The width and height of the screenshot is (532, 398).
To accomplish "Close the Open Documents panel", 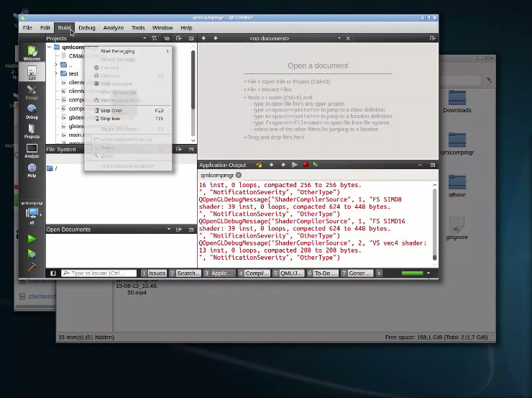I will tap(191, 230).
